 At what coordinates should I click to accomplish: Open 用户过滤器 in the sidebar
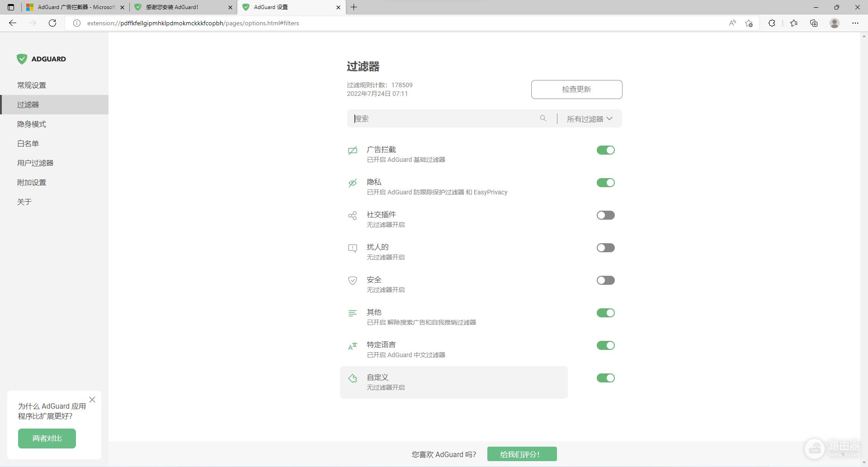tap(54, 163)
